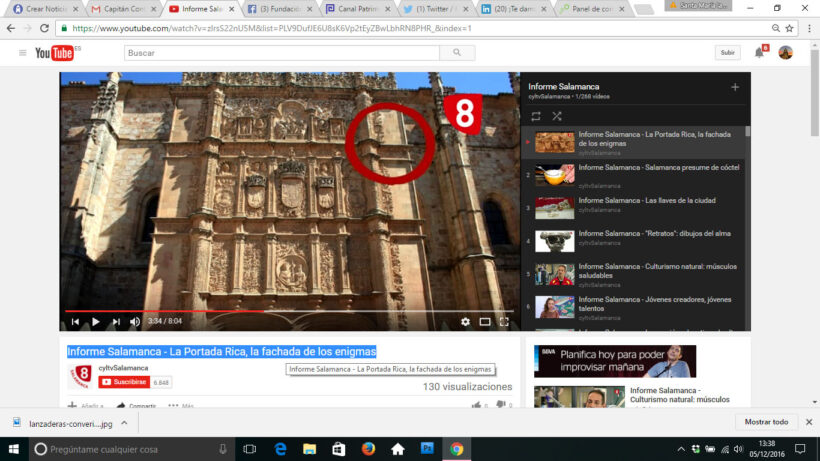Toggle playlist loop

point(536,116)
